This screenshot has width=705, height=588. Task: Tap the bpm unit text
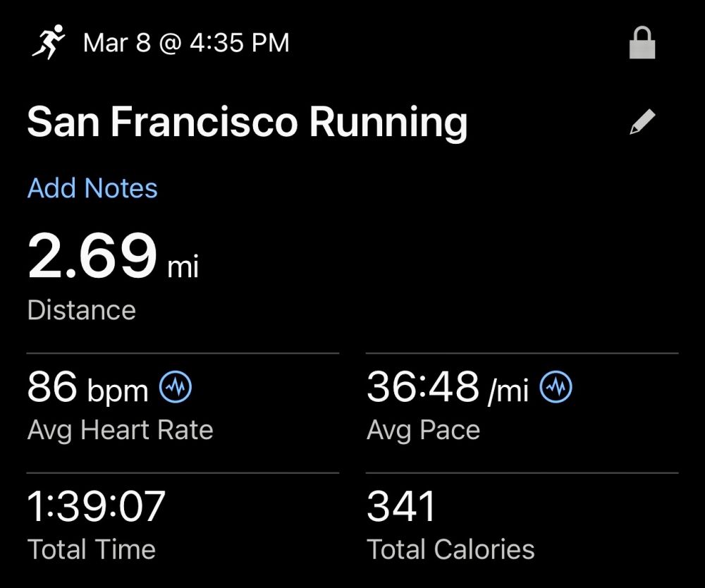[118, 391]
